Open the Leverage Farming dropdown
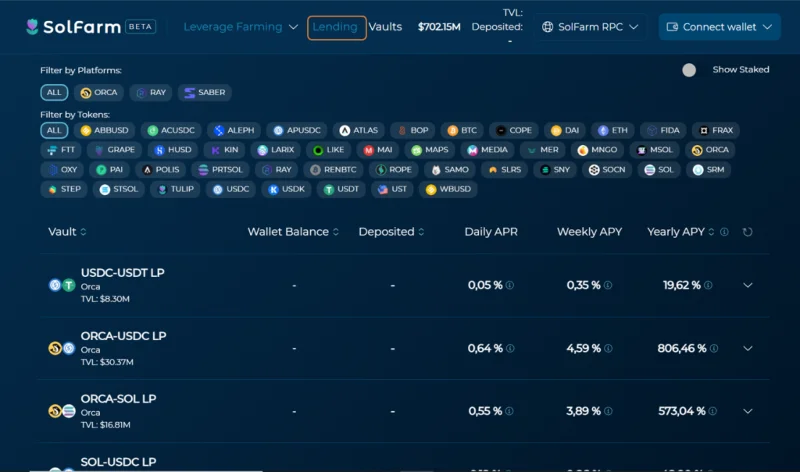Viewport: 800px width, 472px height. coord(240,27)
